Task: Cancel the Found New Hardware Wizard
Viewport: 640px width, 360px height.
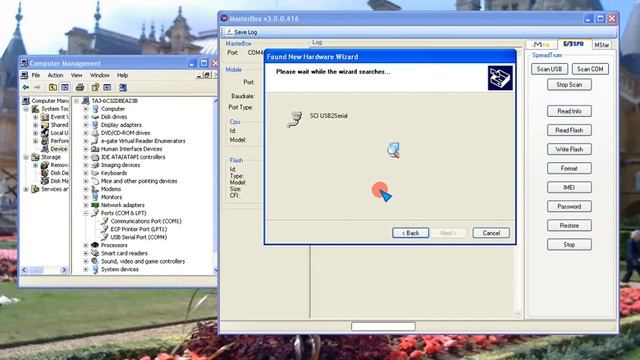Action: pos(491,233)
